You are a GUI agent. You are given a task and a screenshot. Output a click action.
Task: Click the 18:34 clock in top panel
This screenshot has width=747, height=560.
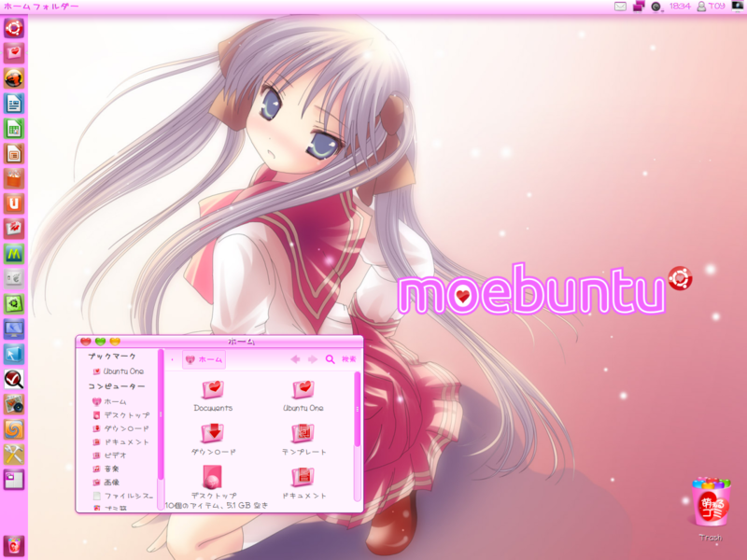tap(680, 7)
